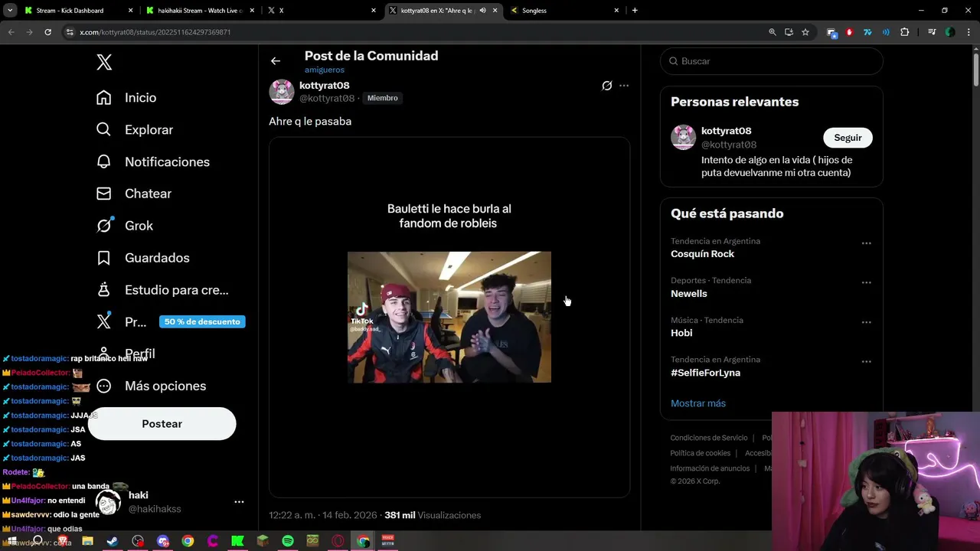The image size is (980, 551).
Task: Open Opera from taskbar
Action: coord(338,541)
